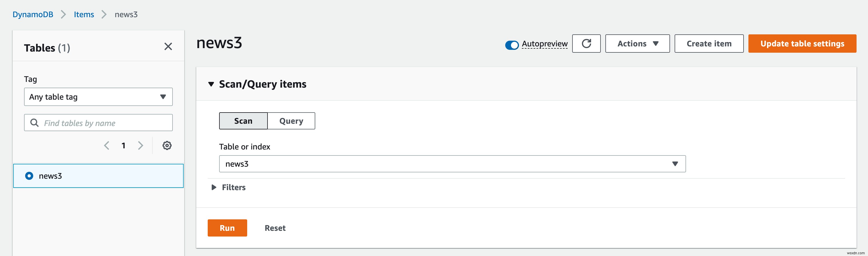Screen dimensions: 868x256
Task: Switch scan mode by selecting Scan radio tab
Action: [243, 121]
